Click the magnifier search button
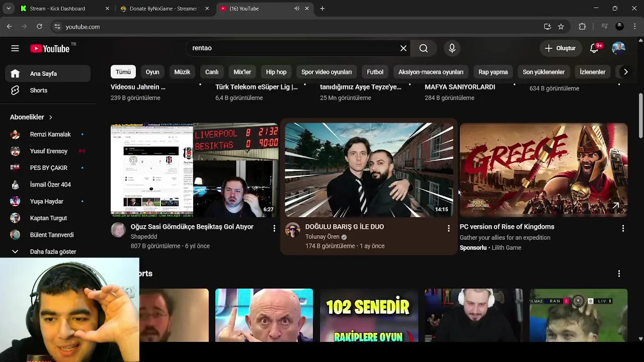Image resolution: width=644 pixels, height=362 pixels. [424, 48]
